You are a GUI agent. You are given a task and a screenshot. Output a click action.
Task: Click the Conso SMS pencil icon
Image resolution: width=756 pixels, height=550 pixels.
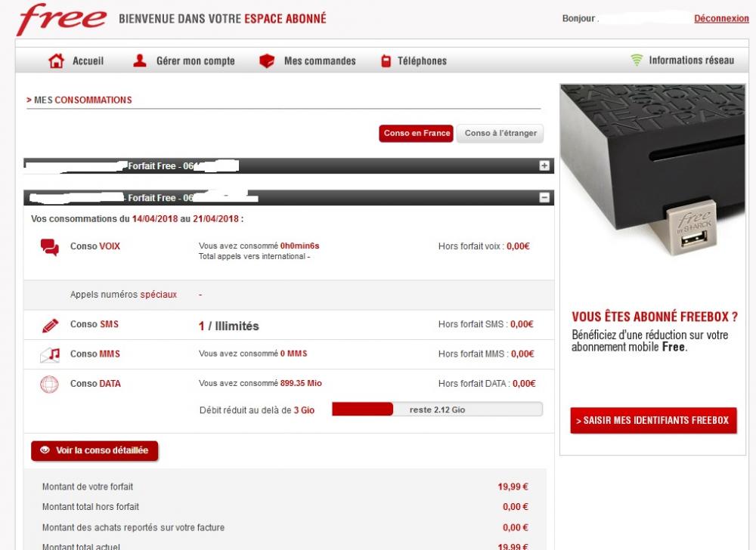50,326
